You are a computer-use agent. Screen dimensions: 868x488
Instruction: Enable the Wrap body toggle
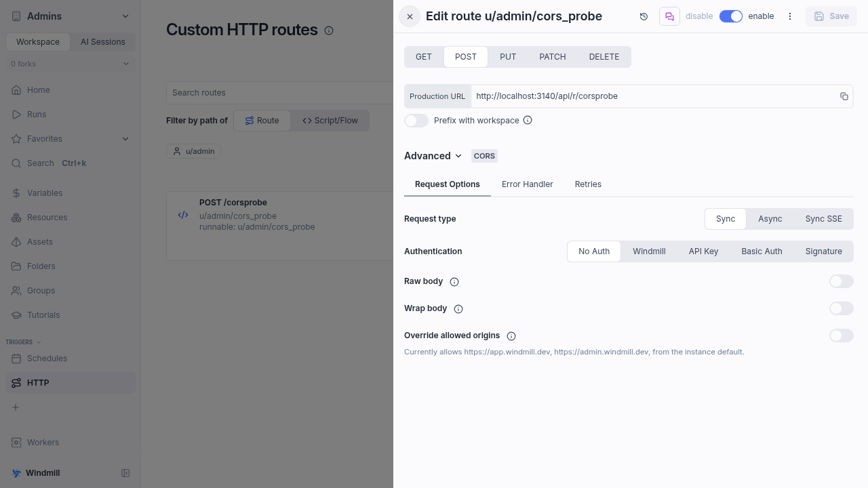[842, 308]
